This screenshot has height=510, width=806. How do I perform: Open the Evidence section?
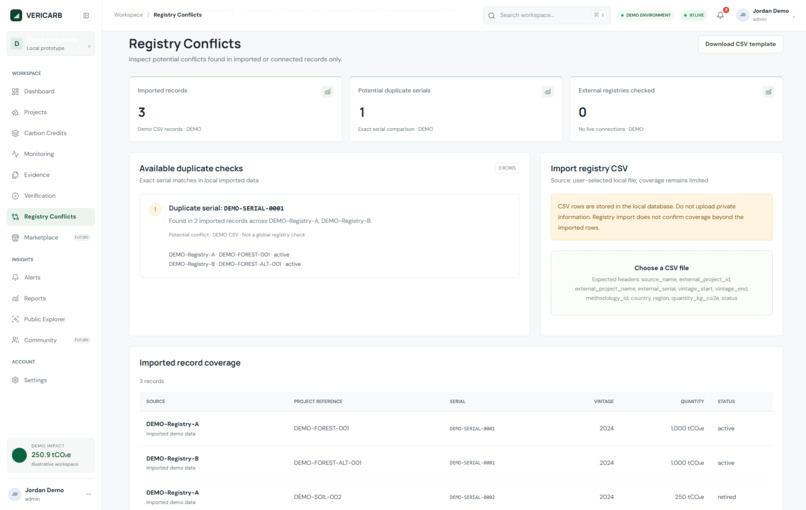[x=51, y=175]
